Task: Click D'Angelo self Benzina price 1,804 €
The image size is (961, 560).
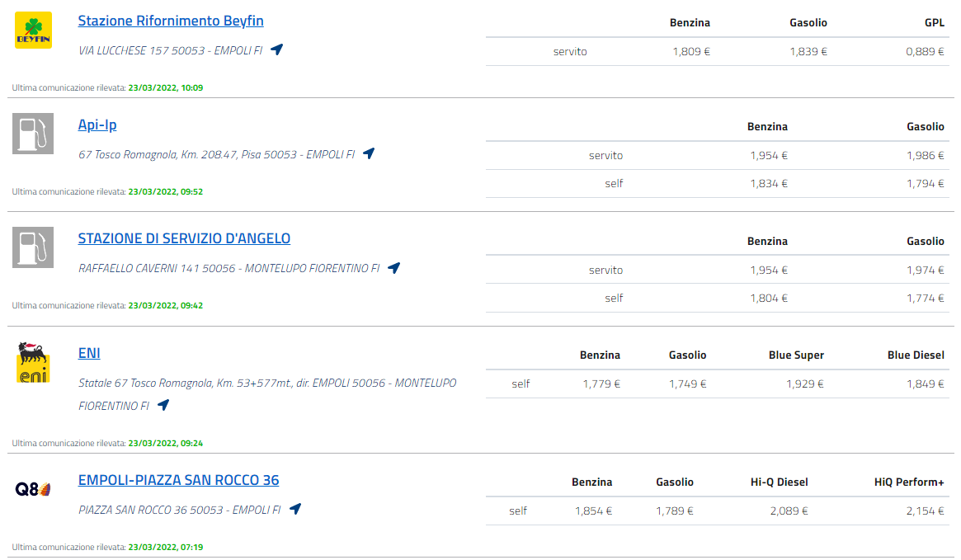Action: tap(768, 298)
